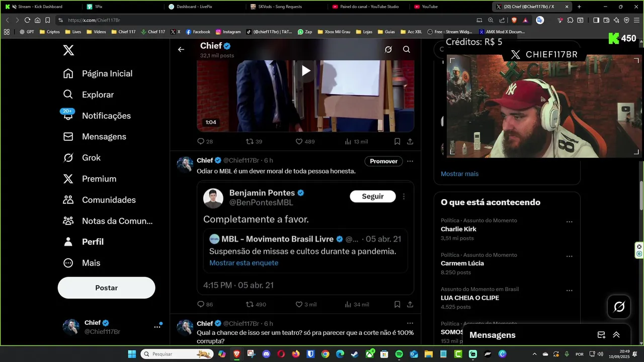Viewport: 644px width, 362px height.
Task: Open options for LUA CHEIA O CLIPE trend
Action: [x=569, y=290]
